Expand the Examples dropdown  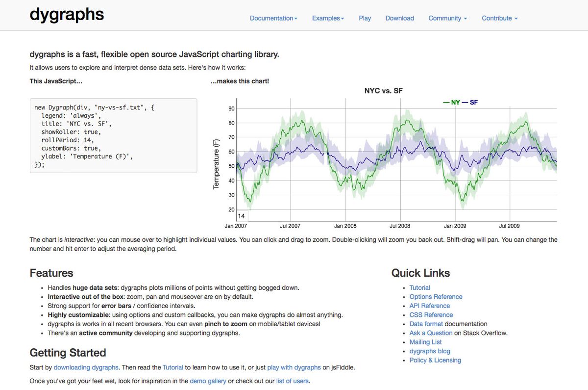(x=327, y=18)
